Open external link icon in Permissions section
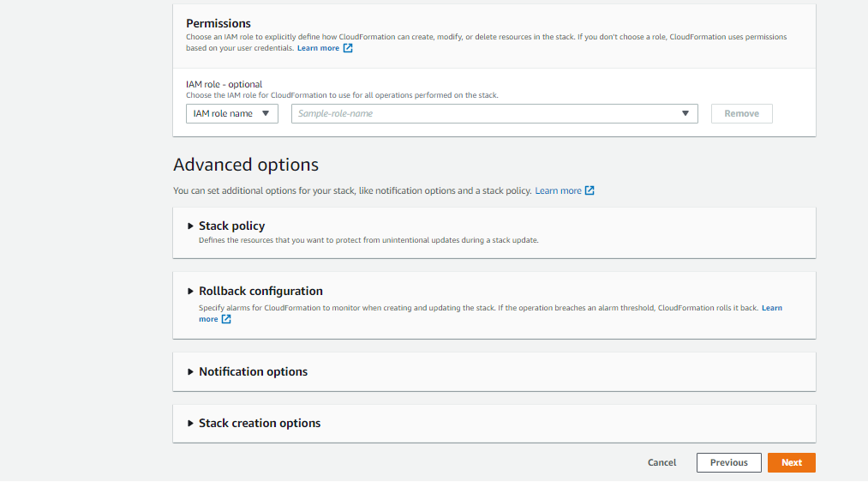Screen dimensions: 868x482 [348, 48]
